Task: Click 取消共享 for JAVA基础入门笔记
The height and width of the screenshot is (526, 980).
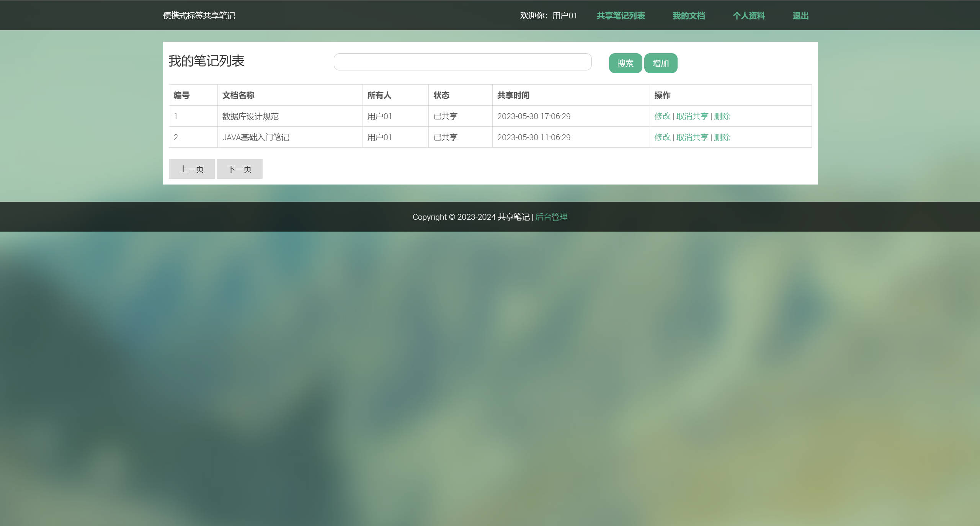Action: point(692,137)
